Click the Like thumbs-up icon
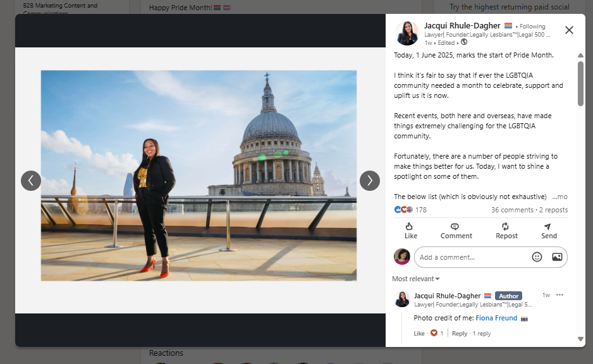 (x=410, y=226)
